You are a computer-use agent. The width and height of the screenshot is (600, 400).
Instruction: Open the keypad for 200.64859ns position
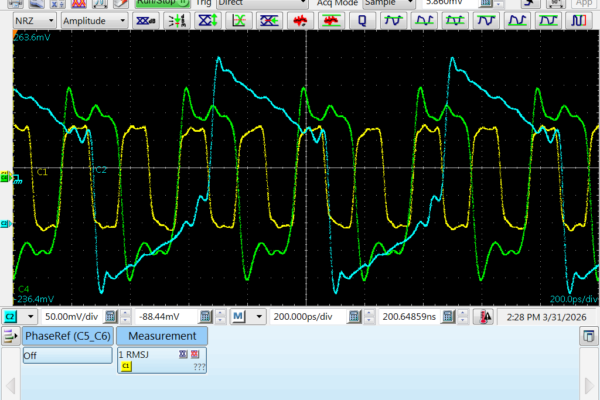[449, 317]
